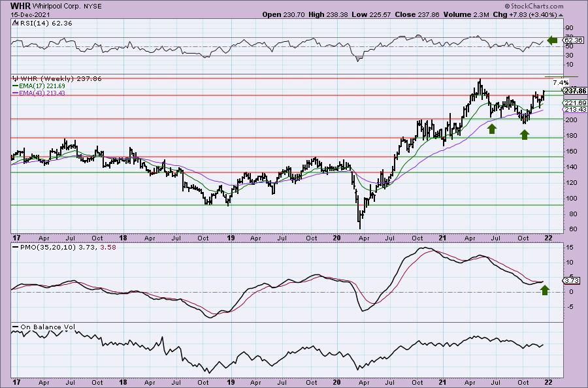
Task: Click the 90 level on the RSI axis
Action: (569, 28)
